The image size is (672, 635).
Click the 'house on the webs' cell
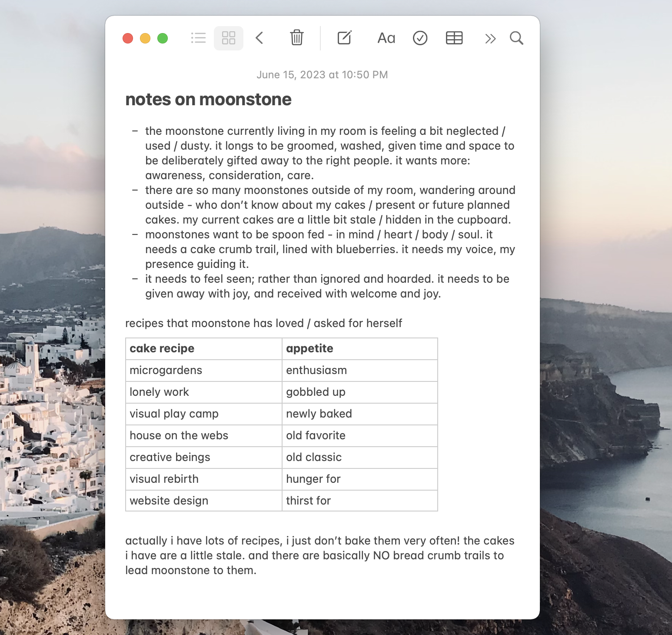204,436
